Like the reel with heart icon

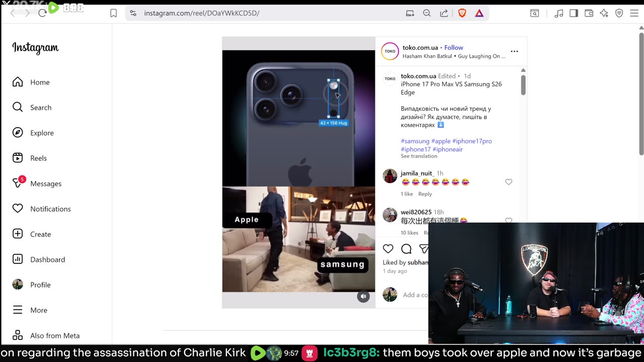(x=388, y=248)
